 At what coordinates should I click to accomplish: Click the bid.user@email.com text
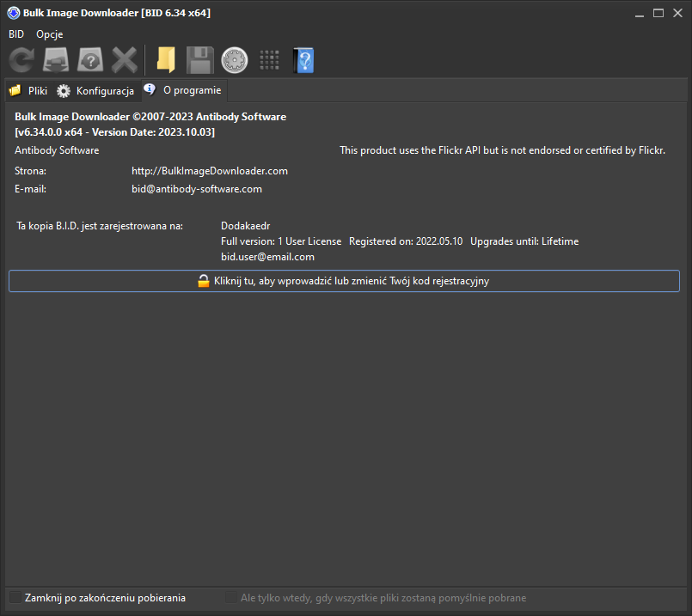(267, 257)
